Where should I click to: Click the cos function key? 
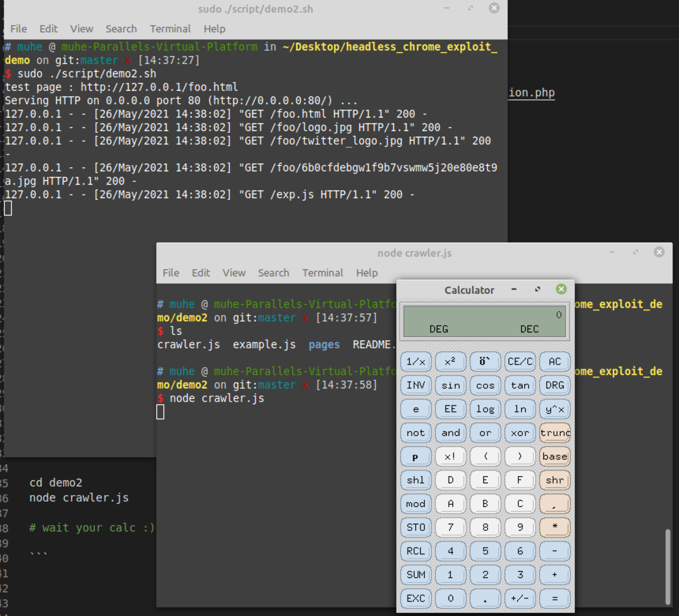pyautogui.click(x=485, y=385)
